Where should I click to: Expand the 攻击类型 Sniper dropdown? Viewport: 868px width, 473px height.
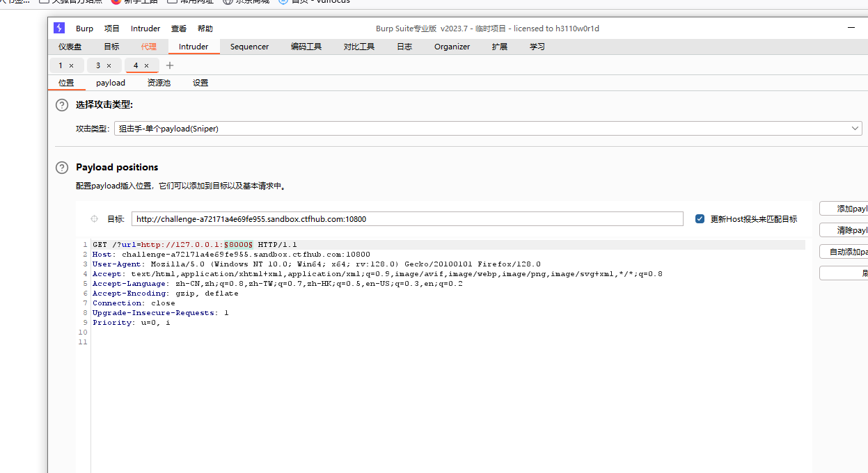(x=488, y=129)
